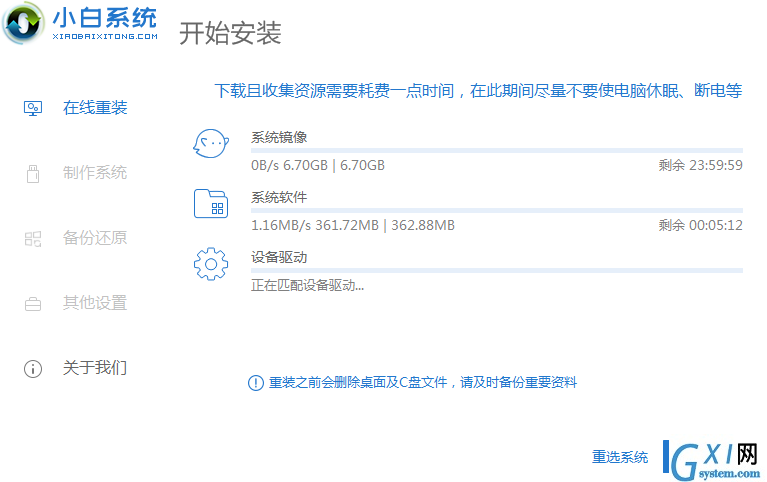
Task: Click the warning exclamation icon near backup notice
Action: [256, 383]
